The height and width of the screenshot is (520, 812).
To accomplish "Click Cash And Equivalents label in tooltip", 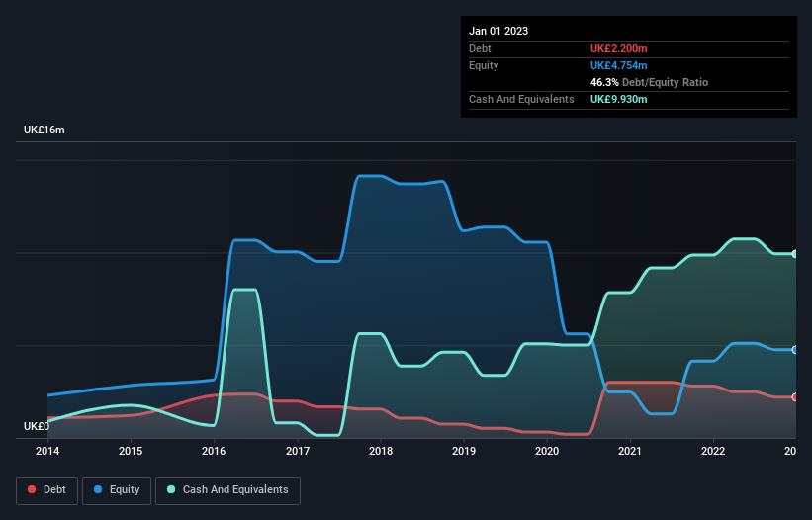I will 521,99.
